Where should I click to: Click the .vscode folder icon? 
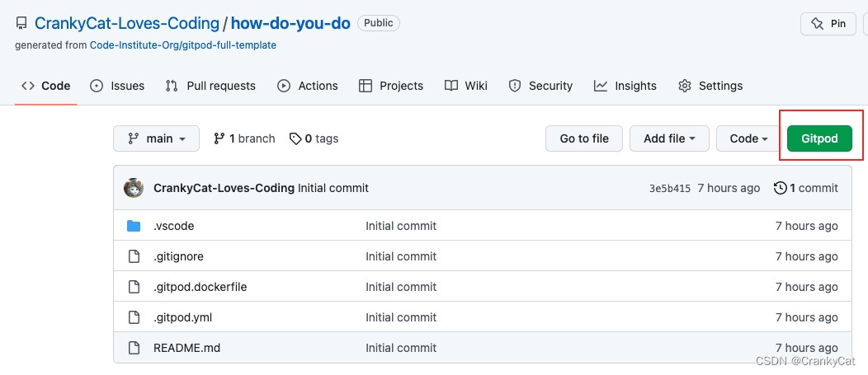click(134, 226)
